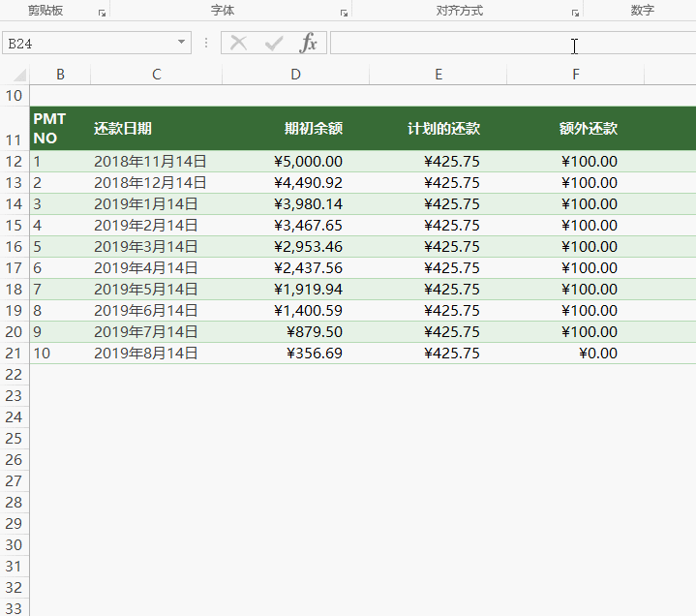
Task: Select the balance cell ¥2,437.56
Action: coord(295,268)
